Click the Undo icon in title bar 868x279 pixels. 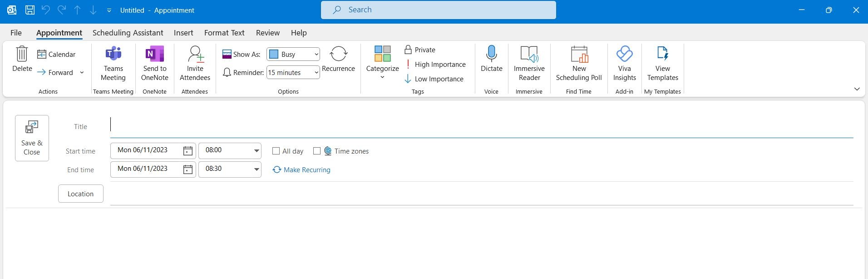point(45,10)
